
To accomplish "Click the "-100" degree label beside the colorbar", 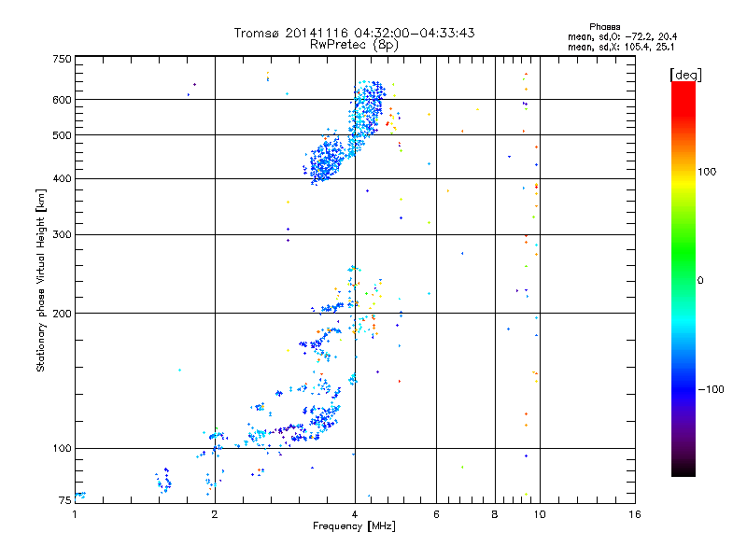I will [711, 389].
